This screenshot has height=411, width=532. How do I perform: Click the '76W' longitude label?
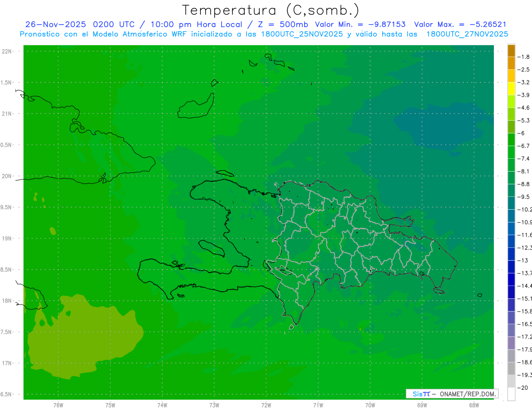58,405
